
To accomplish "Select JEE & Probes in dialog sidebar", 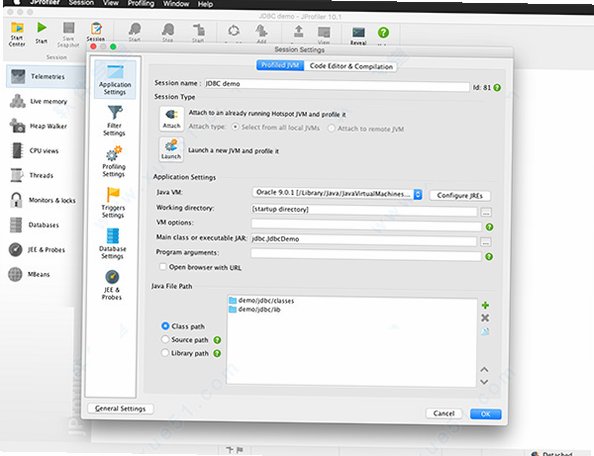I will [112, 285].
